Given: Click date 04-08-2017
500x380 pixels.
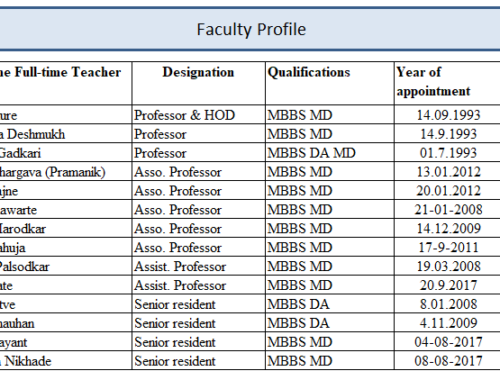Looking at the screenshot, I should 449,342.
